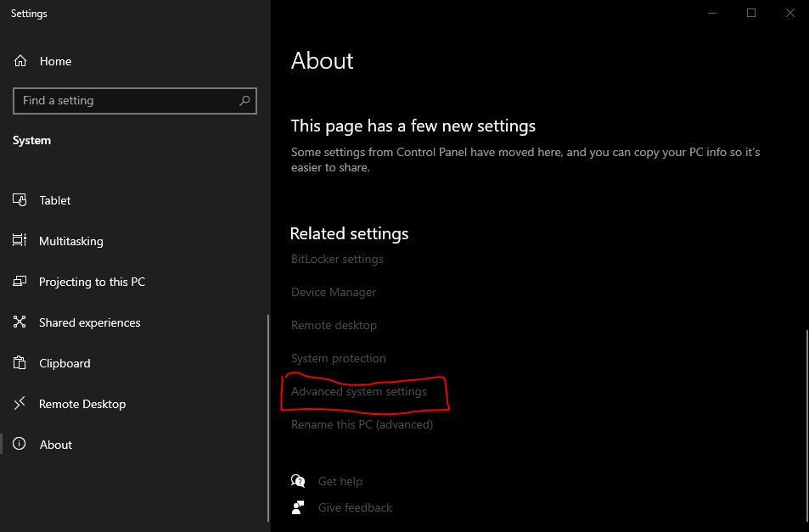Viewport: 809px width, 532px height.
Task: Click the Give feedback person icon
Action: (298, 507)
